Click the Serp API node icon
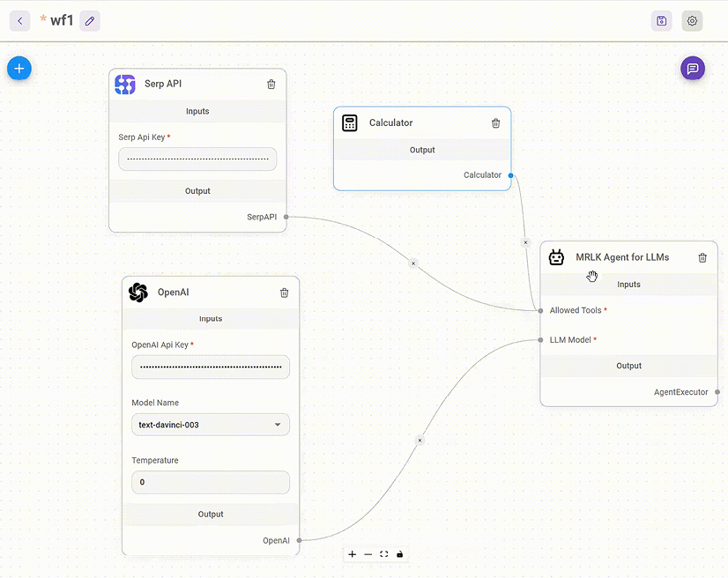Viewport: 728px width, 578px height. 124,84
